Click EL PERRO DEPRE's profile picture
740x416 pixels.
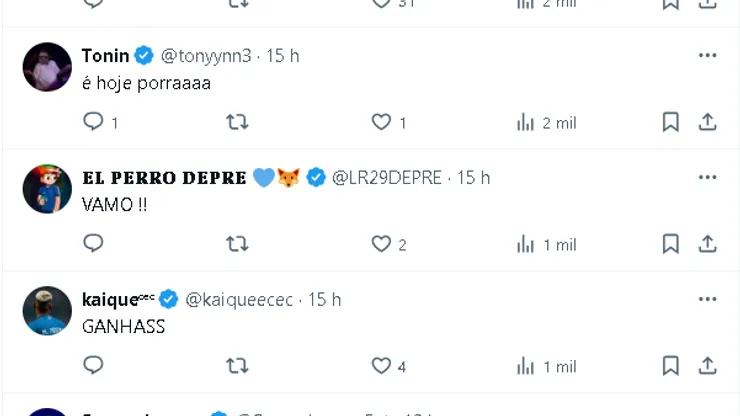pyautogui.click(x=47, y=189)
